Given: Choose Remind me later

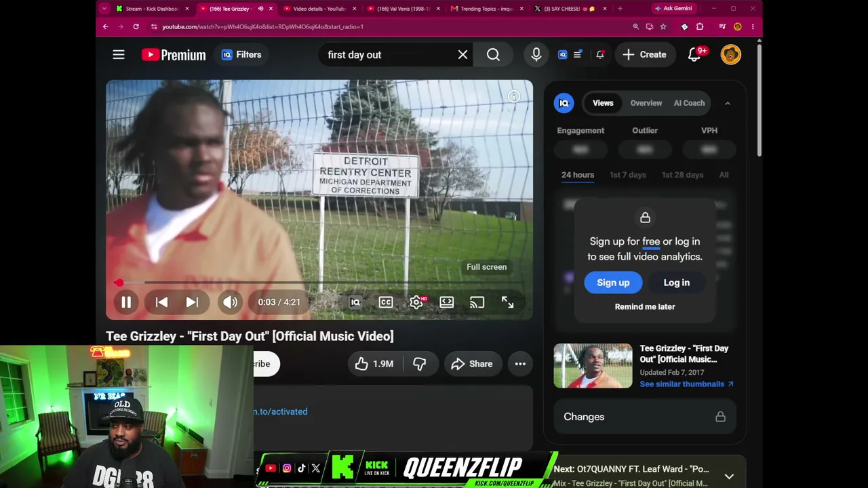Looking at the screenshot, I should [645, 306].
